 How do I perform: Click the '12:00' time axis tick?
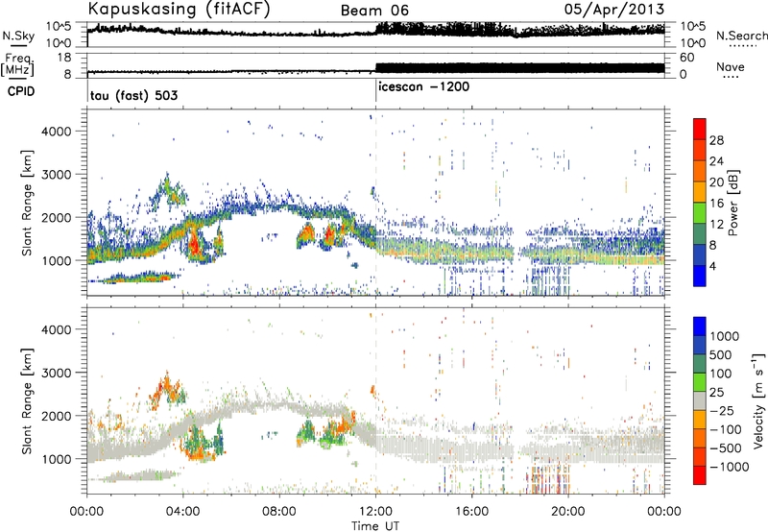(375, 512)
